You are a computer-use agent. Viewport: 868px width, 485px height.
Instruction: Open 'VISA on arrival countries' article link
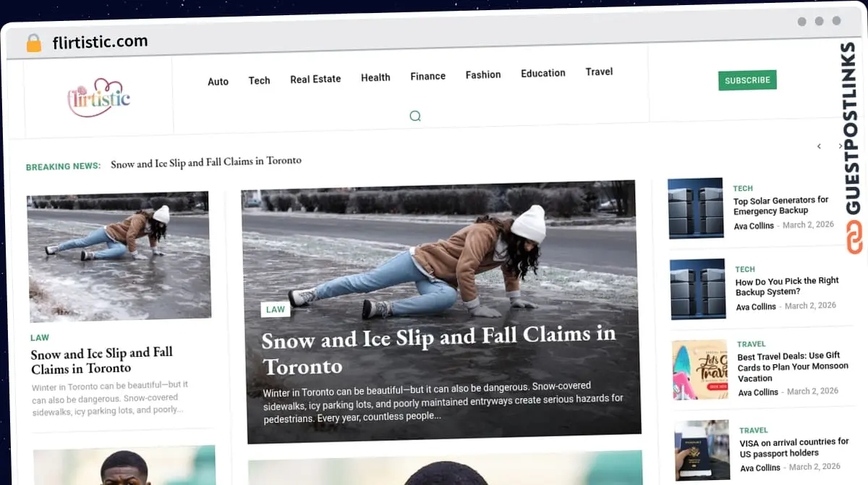[794, 447]
